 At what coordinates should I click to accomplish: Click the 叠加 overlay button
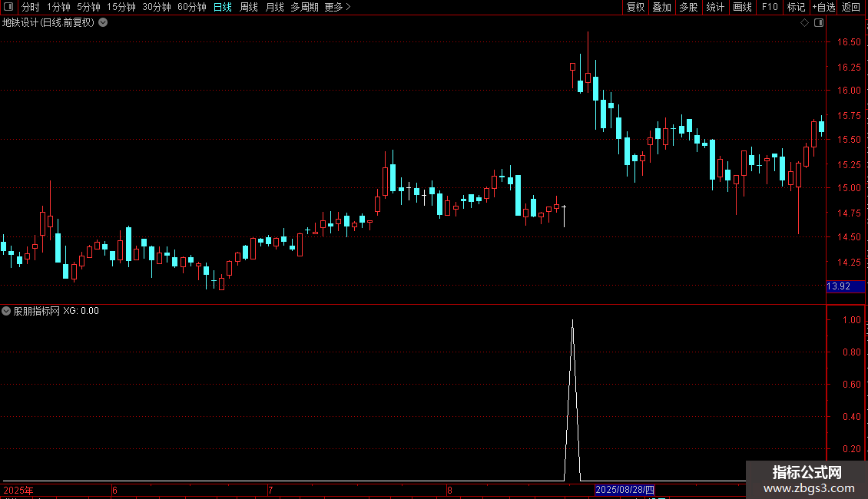coord(662,7)
